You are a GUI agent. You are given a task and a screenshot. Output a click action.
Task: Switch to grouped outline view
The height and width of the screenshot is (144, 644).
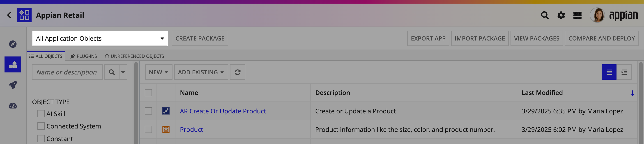pyautogui.click(x=624, y=72)
